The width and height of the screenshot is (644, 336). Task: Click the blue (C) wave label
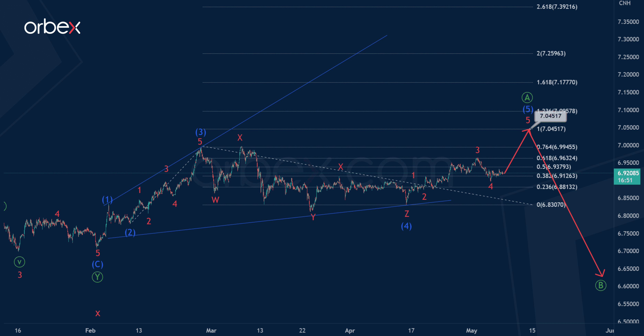coord(98,264)
